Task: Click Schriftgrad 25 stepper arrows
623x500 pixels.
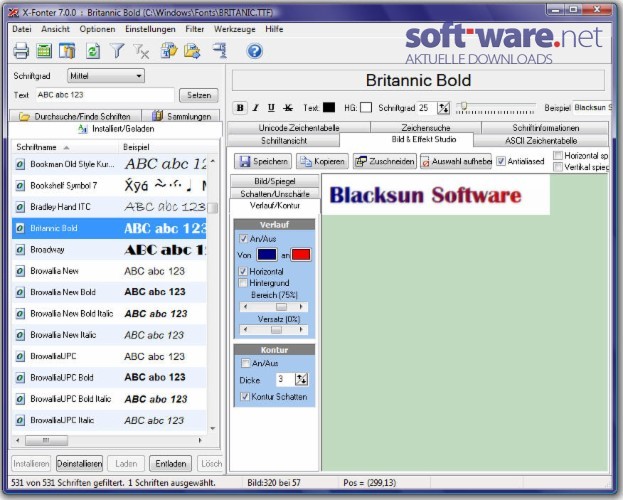Action: point(443,108)
